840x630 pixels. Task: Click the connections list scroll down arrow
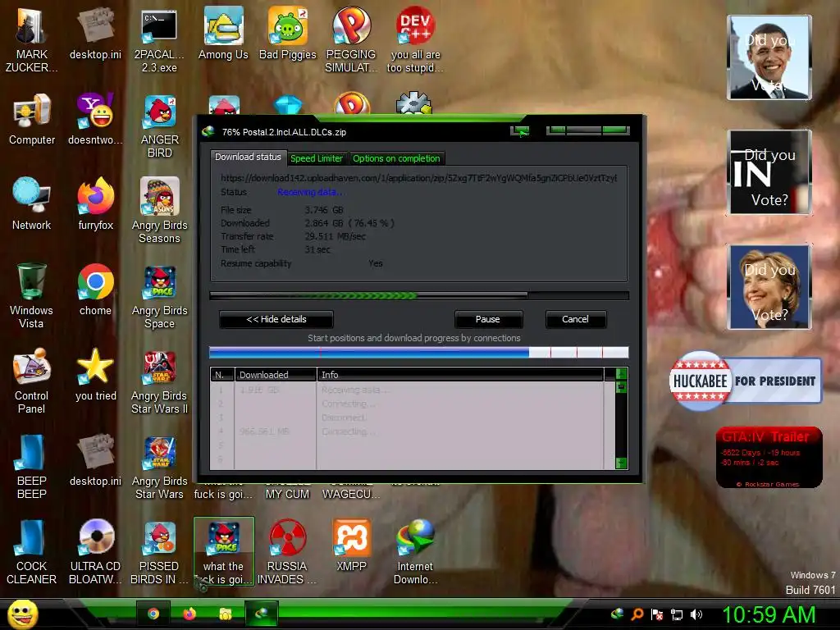(622, 463)
